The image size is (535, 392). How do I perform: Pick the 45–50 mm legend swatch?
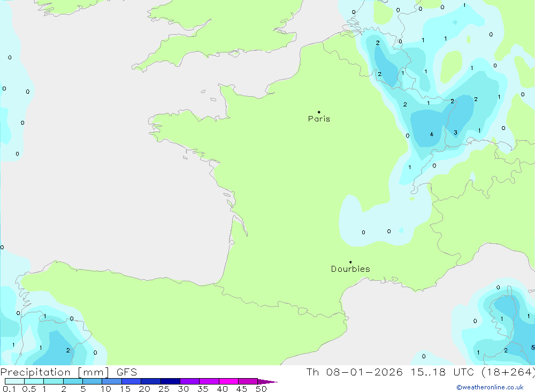click(248, 381)
